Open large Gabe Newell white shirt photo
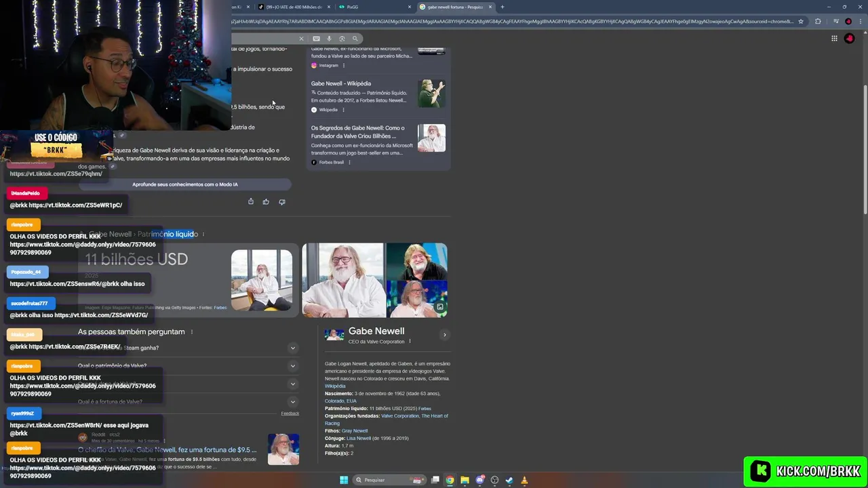The height and width of the screenshot is (488, 868). [x=343, y=280]
